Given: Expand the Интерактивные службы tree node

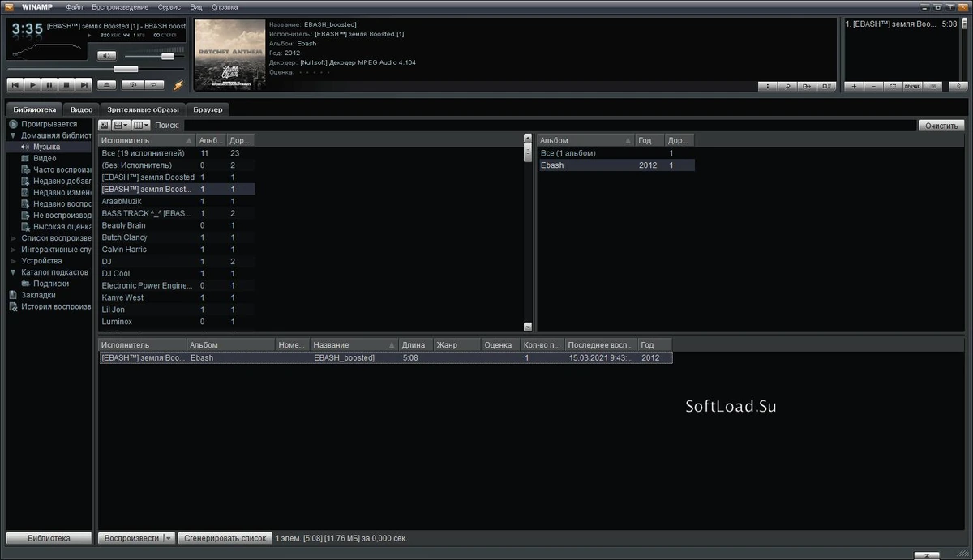Looking at the screenshot, I should click(x=13, y=250).
